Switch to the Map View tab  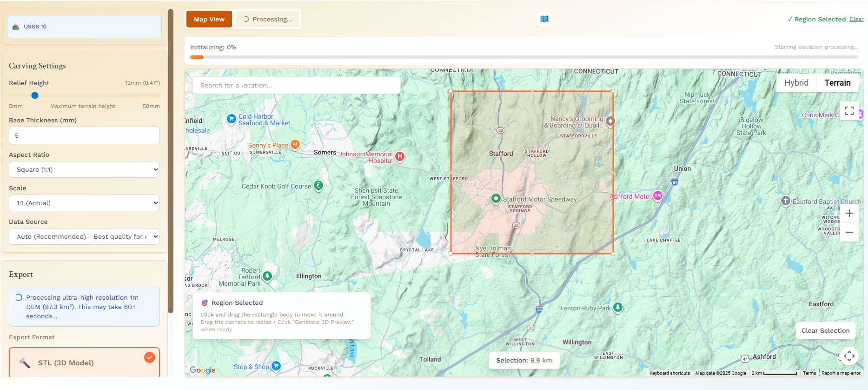coord(209,19)
